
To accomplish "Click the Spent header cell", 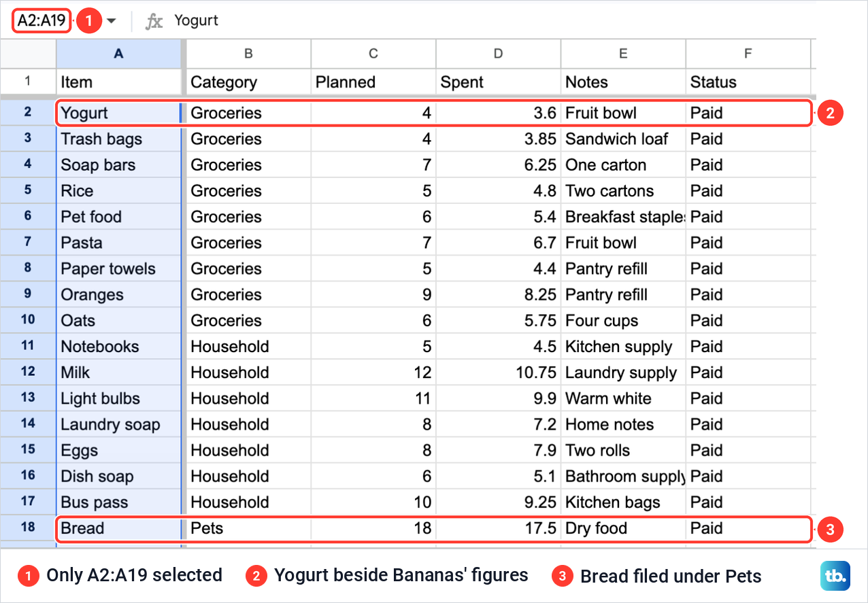I will click(499, 82).
